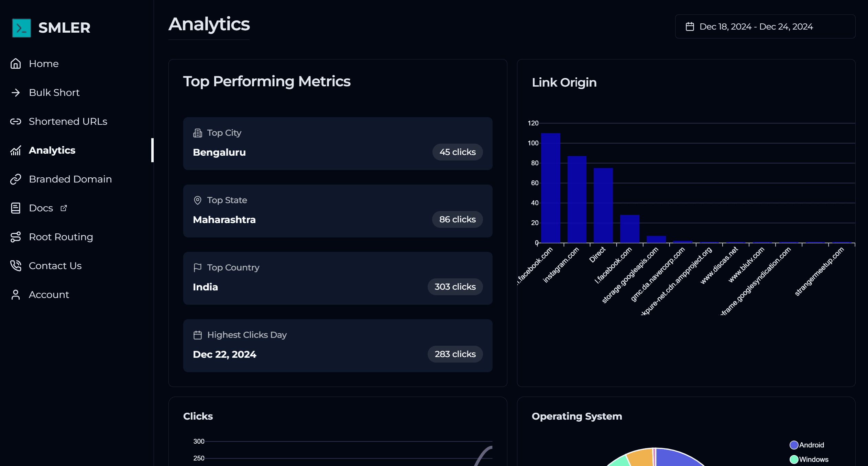Click the Shortened URLs link icon
868x466 pixels.
(15, 121)
